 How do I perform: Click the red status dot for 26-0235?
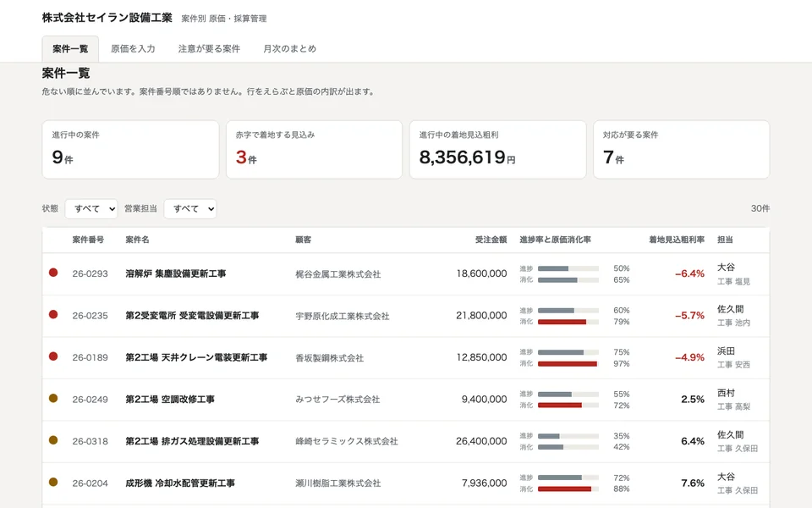point(53,315)
